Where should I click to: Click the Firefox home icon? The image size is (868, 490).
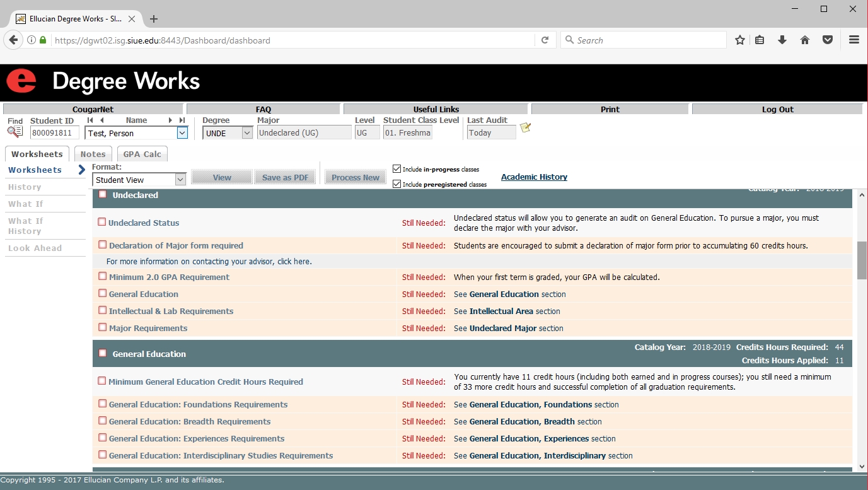click(x=805, y=40)
